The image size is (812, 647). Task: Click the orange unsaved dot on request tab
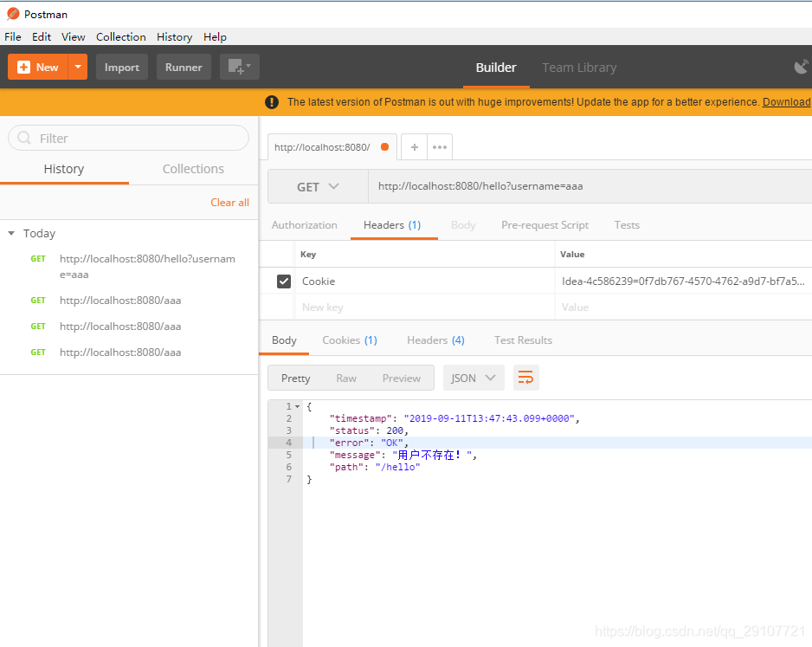coord(384,146)
